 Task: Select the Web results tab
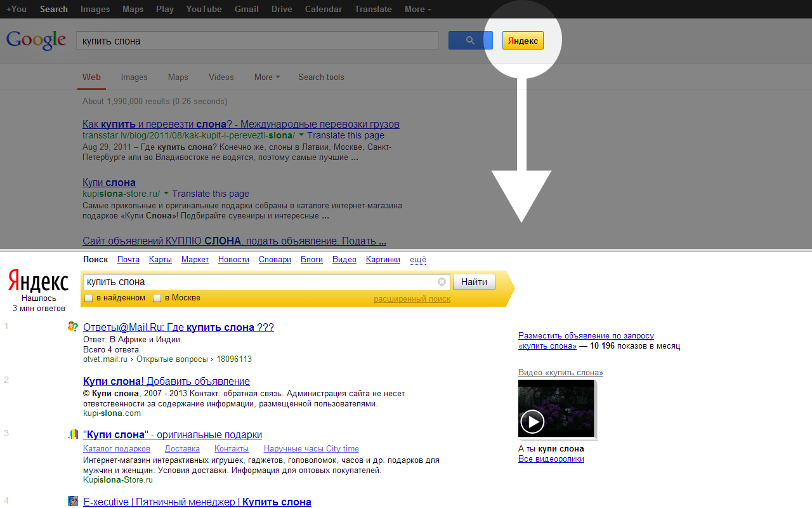click(91, 77)
